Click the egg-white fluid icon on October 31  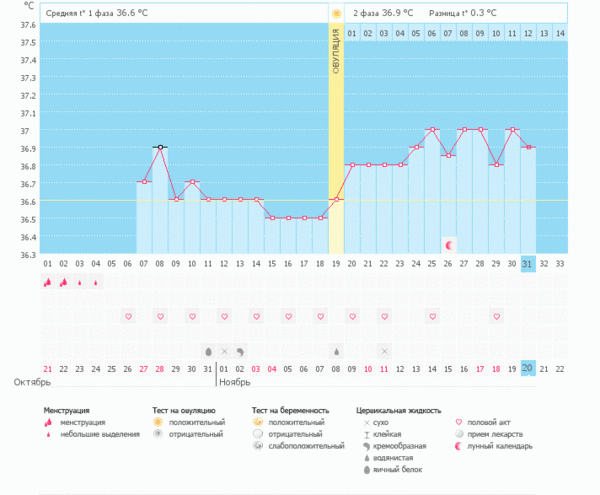point(208,351)
